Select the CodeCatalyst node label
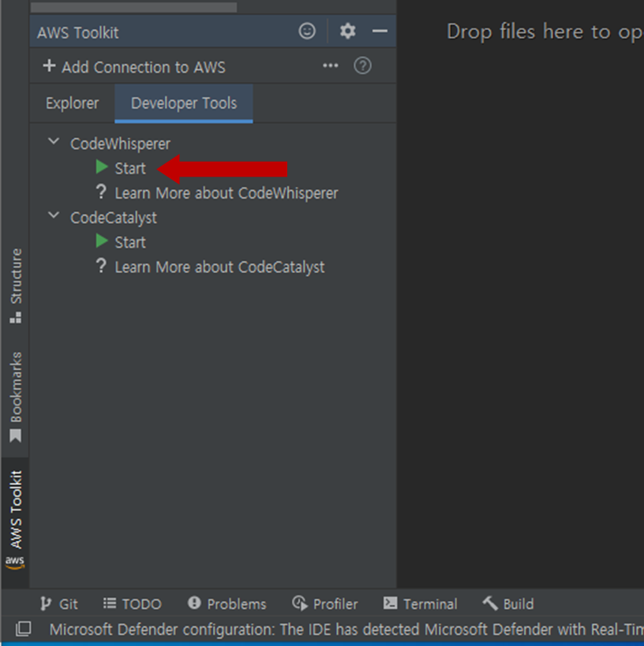Screen dimensions: 644x646 click(x=114, y=218)
